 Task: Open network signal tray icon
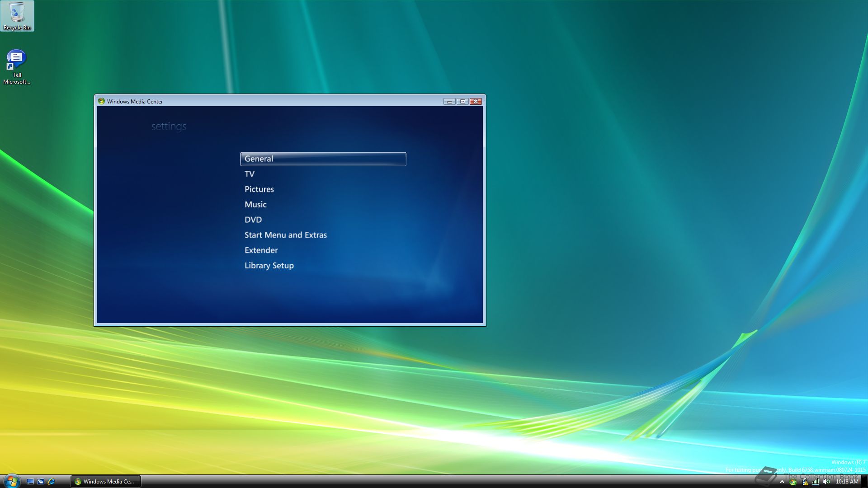[816, 482]
